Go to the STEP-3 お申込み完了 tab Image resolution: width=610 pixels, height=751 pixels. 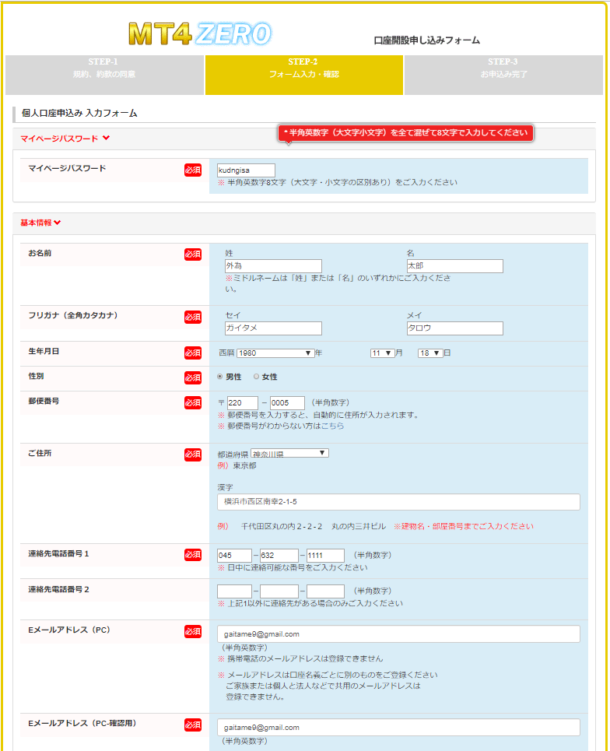tap(503, 68)
